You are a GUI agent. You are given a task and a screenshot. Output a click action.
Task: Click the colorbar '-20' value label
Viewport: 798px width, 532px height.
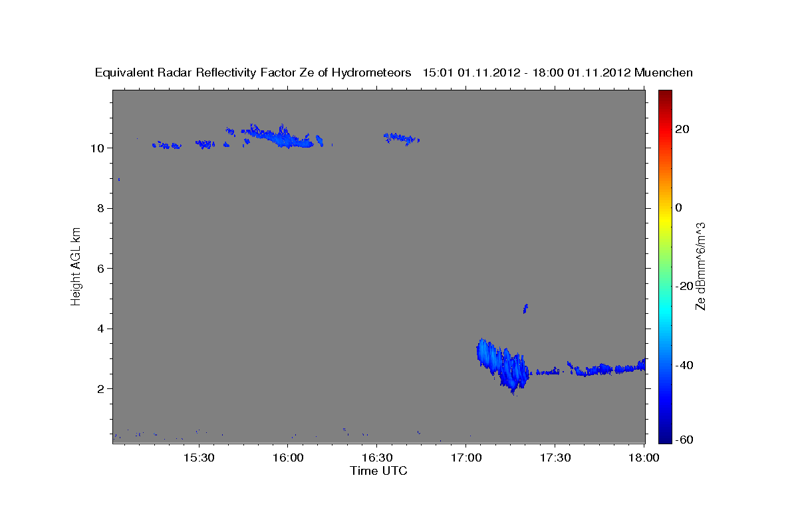tap(685, 286)
